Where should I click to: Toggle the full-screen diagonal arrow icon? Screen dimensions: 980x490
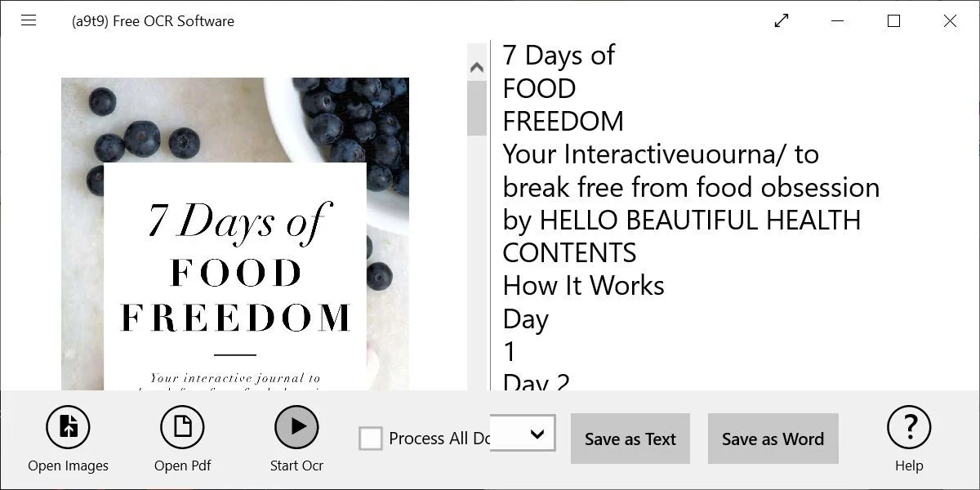click(782, 21)
